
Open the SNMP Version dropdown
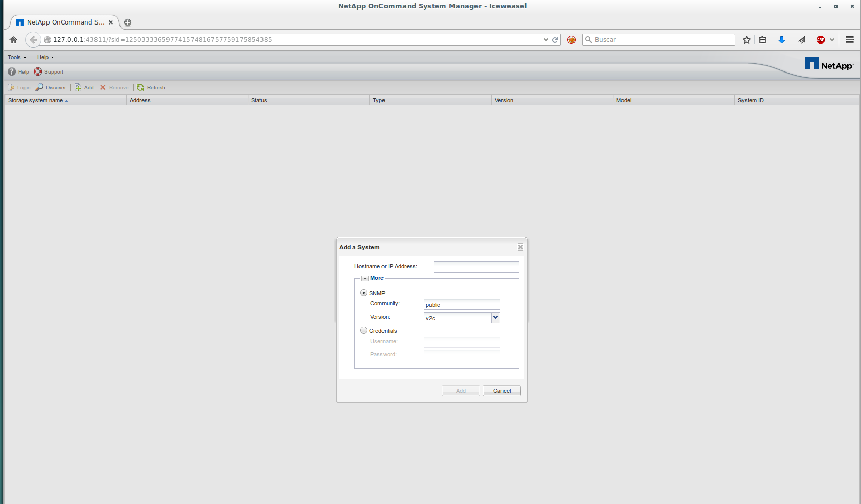click(x=495, y=318)
